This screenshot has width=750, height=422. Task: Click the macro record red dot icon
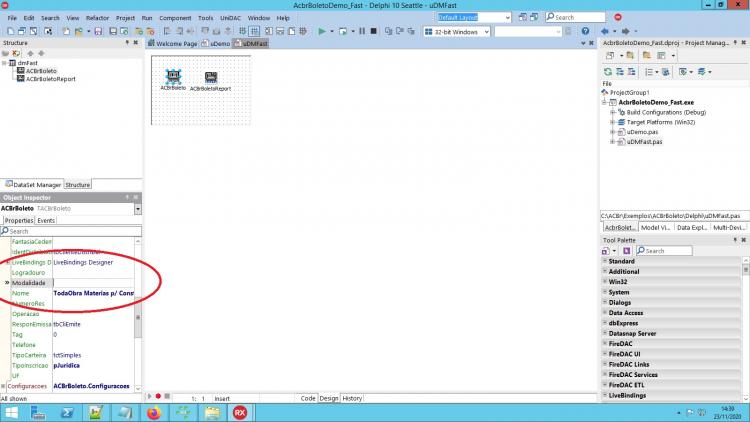point(158,396)
